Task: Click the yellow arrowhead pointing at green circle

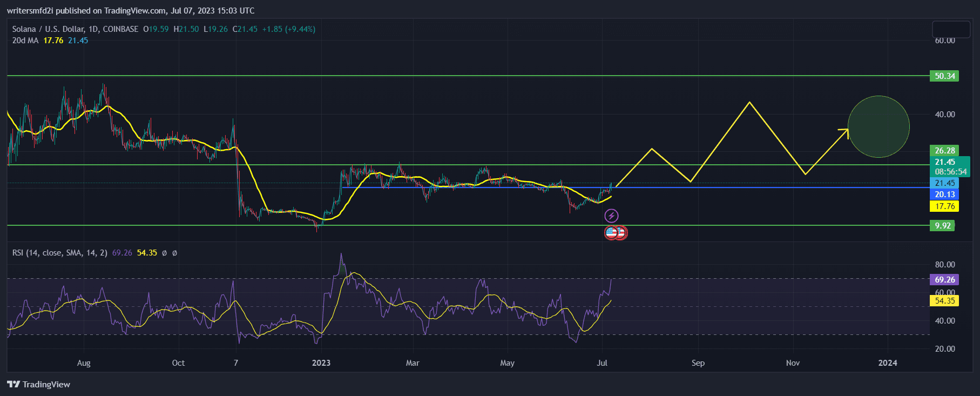Action: (843, 131)
